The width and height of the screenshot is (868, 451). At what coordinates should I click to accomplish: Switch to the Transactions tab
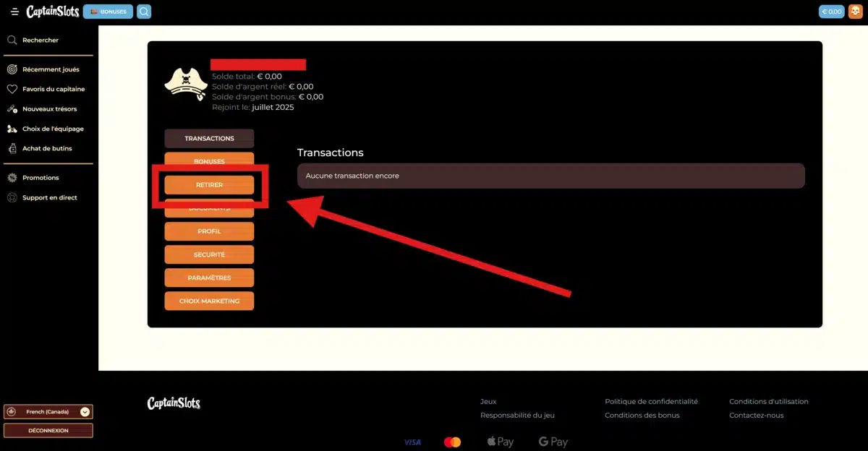[x=209, y=138]
